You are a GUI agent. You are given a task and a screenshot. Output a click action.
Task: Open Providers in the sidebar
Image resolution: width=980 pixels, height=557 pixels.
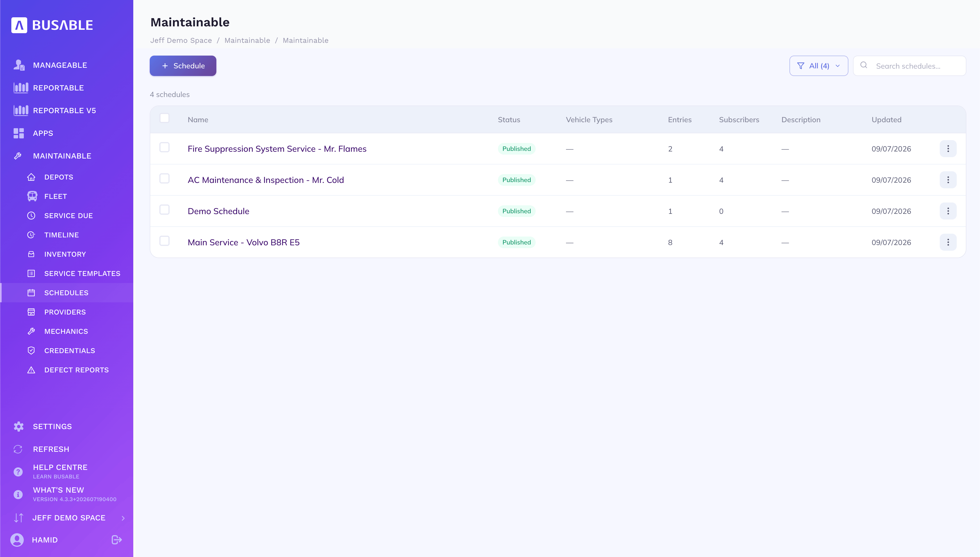(x=65, y=312)
